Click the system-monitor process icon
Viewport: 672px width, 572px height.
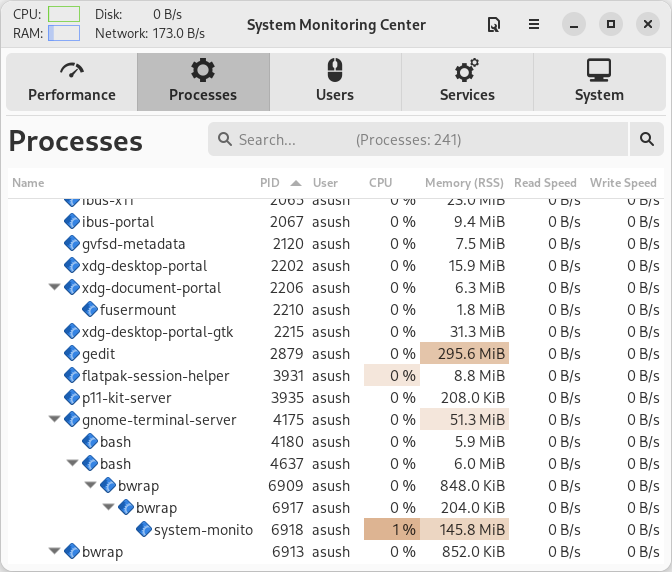coord(144,530)
